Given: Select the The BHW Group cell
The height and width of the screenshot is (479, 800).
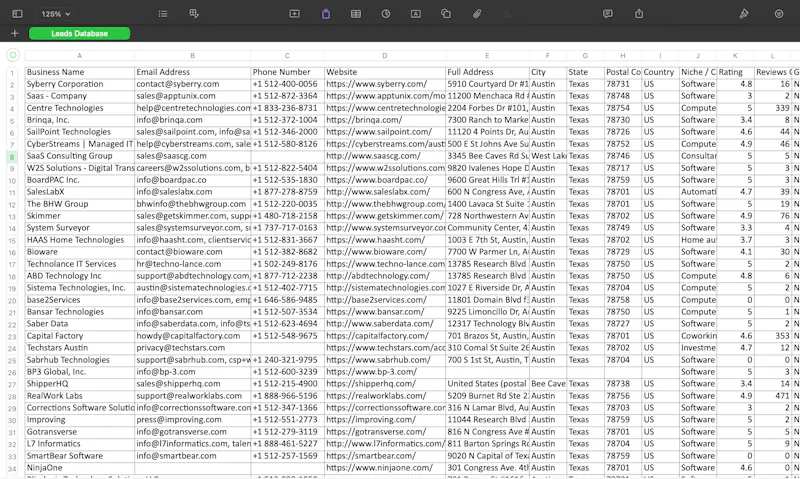Looking at the screenshot, I should click(x=80, y=204).
